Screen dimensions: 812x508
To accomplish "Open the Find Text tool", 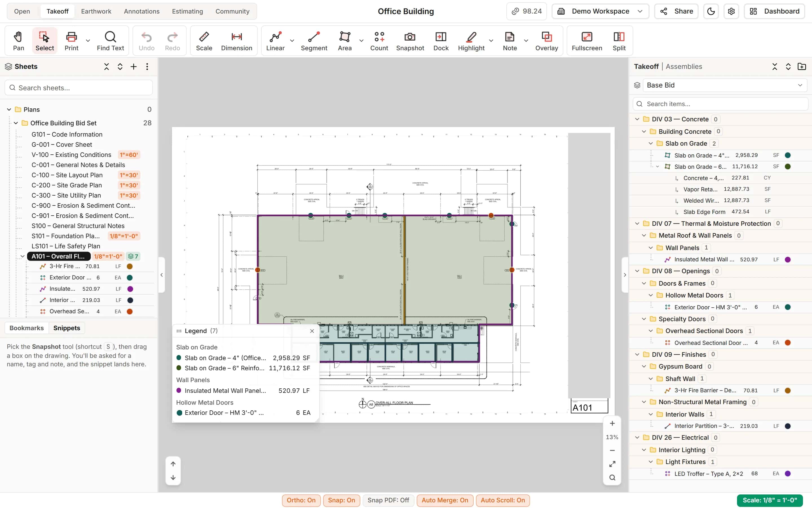I will [111, 41].
